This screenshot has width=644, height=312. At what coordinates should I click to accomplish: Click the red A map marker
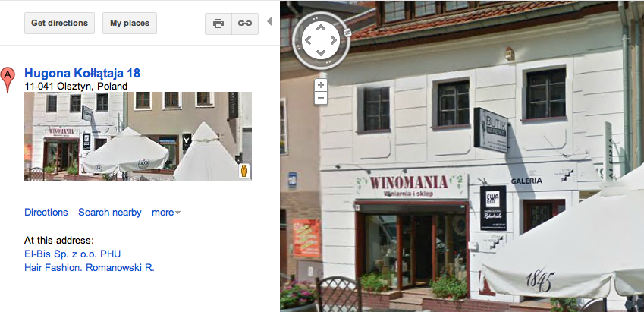(8, 80)
